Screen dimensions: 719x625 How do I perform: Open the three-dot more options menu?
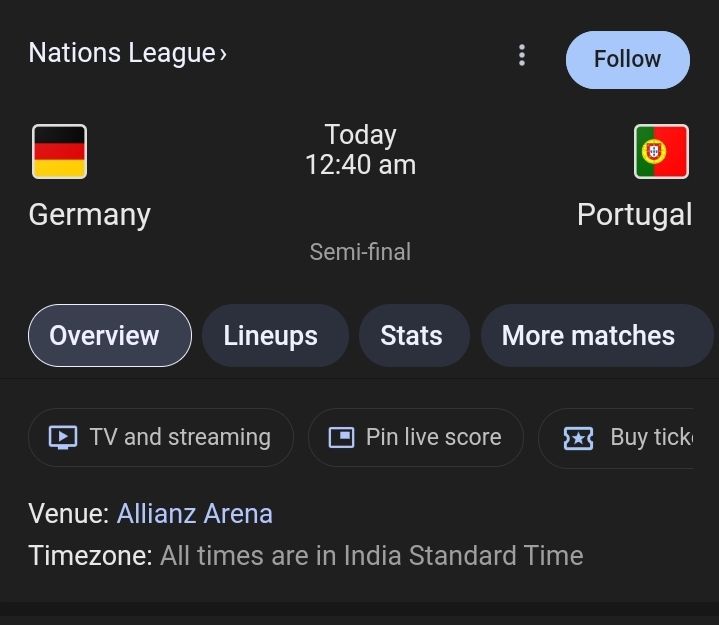tap(522, 55)
